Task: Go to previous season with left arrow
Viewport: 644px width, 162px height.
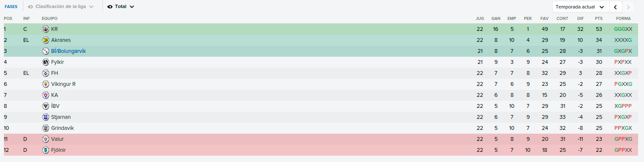Action: click(616, 7)
